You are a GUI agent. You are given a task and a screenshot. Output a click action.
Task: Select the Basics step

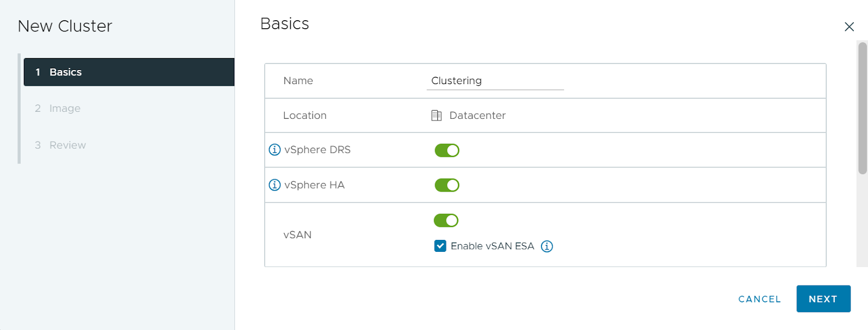pyautogui.click(x=129, y=72)
